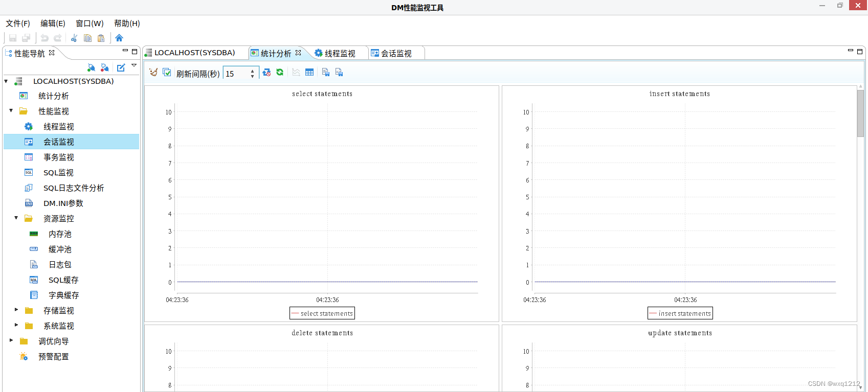Click the green refresh icon
This screenshot has width=868, height=392.
pyautogui.click(x=280, y=73)
